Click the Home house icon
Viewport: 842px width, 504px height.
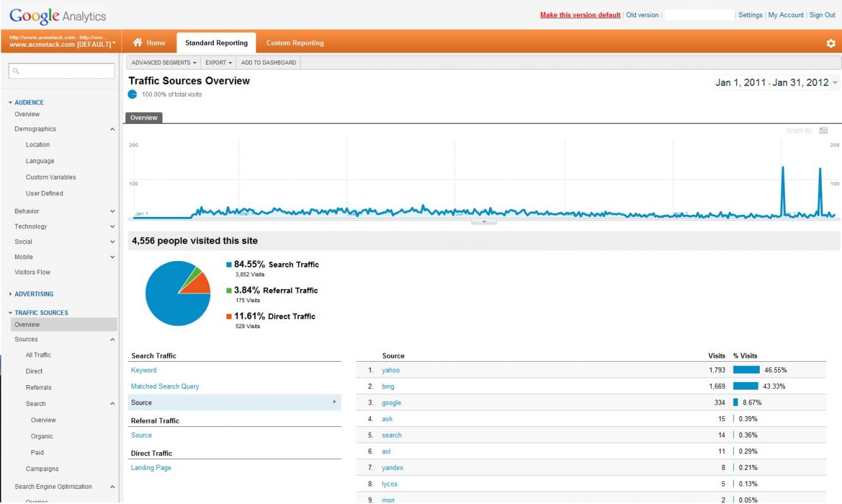pos(138,42)
